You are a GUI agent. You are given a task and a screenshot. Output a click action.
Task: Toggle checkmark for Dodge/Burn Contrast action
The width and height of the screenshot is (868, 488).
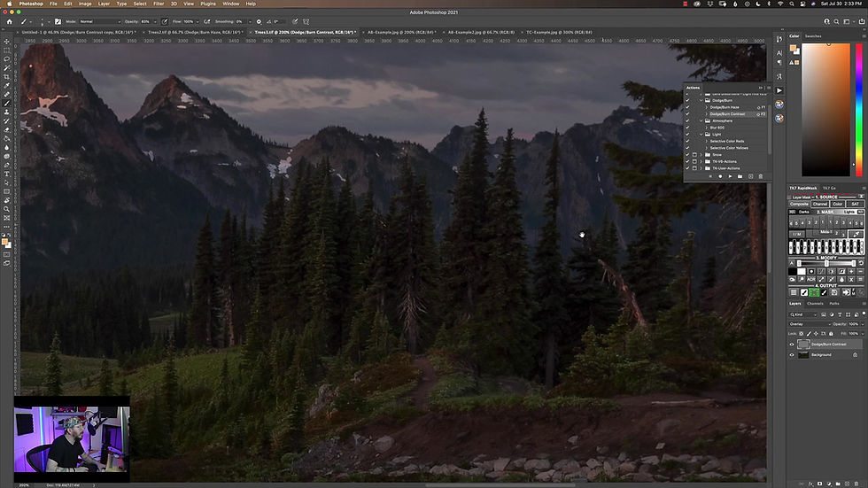point(687,114)
